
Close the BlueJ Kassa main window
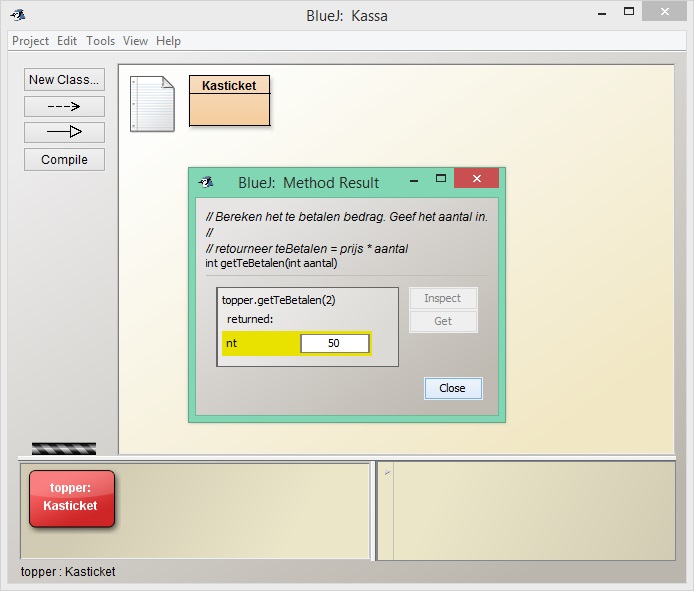[664, 12]
